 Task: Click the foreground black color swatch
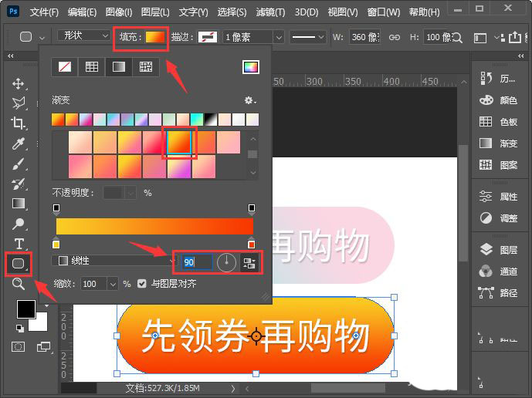[26, 309]
